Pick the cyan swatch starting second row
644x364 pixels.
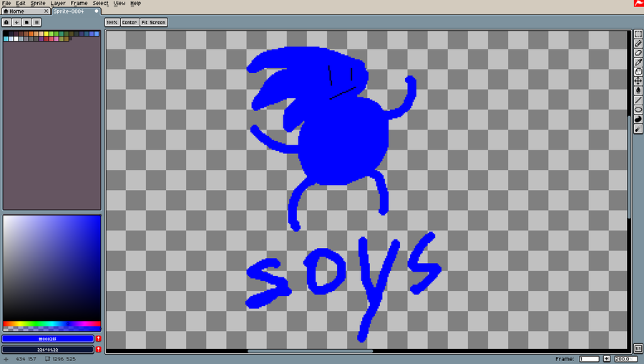click(x=6, y=39)
